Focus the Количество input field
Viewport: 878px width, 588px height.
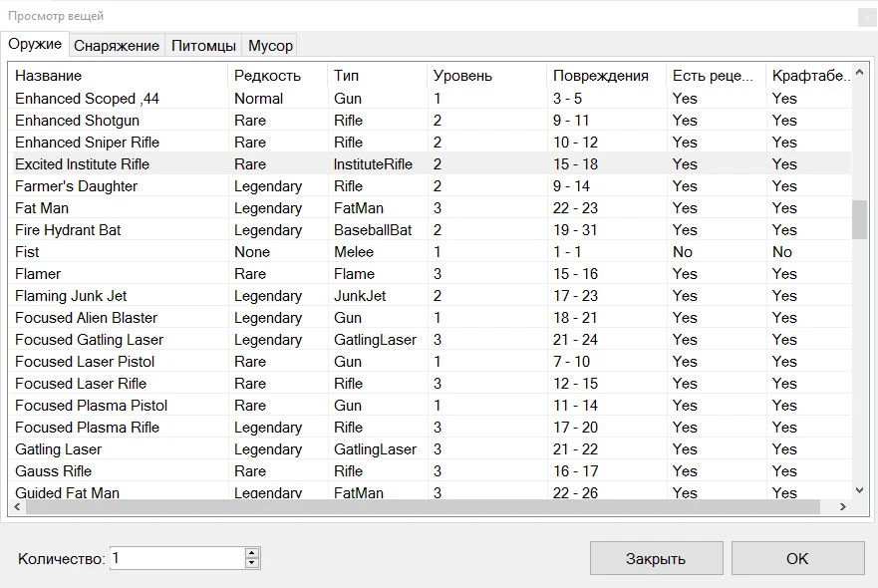(x=176, y=558)
